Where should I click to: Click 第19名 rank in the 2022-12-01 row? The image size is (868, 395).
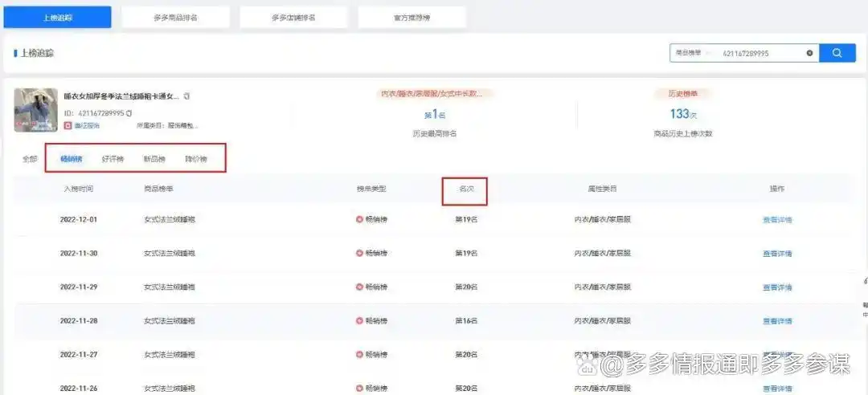click(x=466, y=220)
